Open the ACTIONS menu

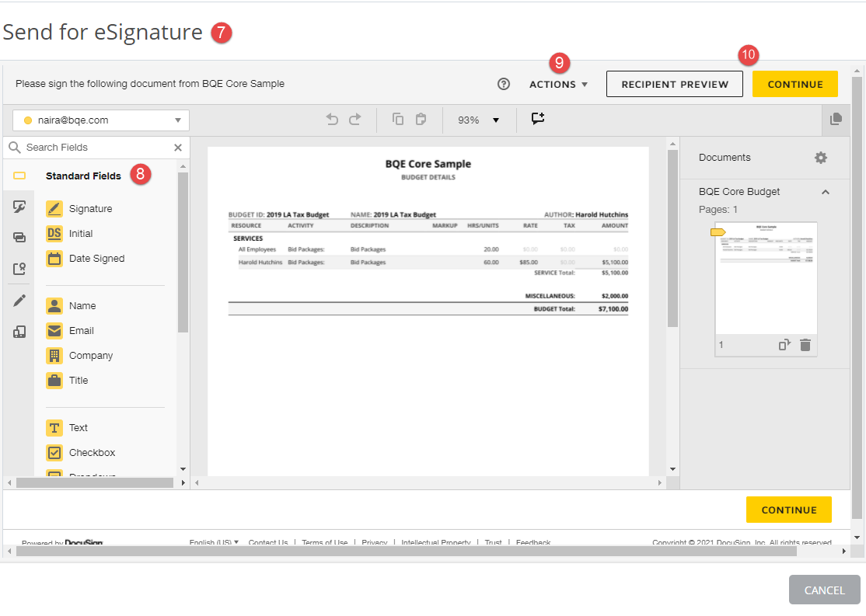pyautogui.click(x=558, y=85)
